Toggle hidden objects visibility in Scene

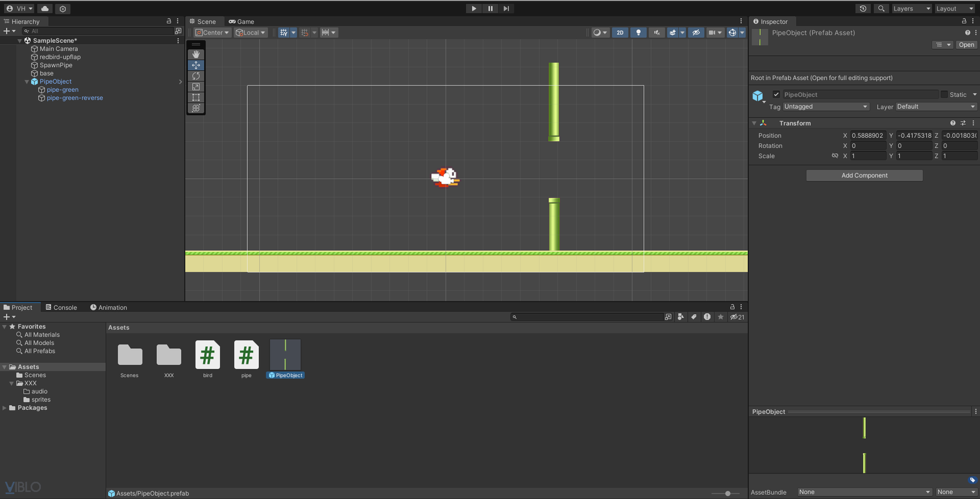[696, 33]
